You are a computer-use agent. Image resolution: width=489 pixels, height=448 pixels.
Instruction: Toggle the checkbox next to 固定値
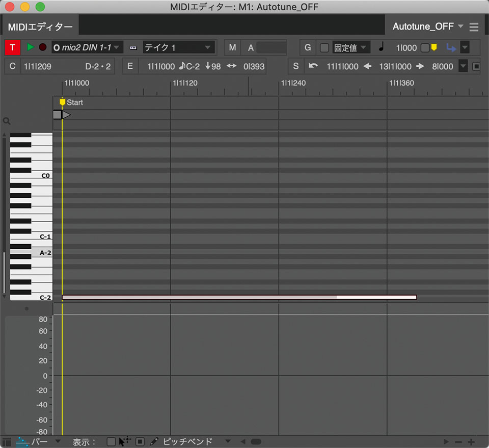[x=324, y=48]
